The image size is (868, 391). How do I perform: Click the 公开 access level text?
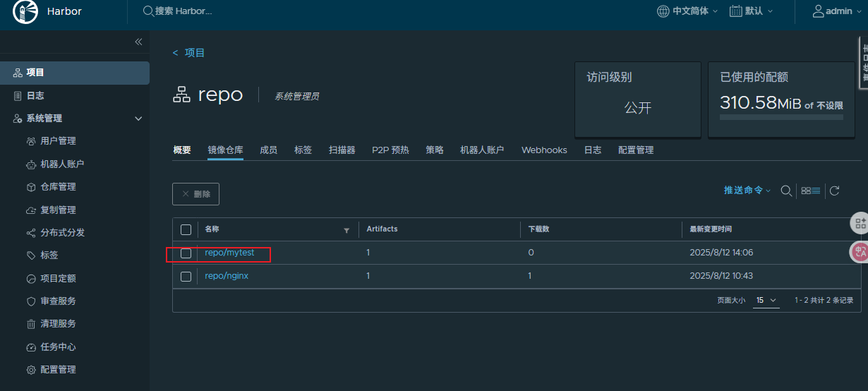[638, 108]
